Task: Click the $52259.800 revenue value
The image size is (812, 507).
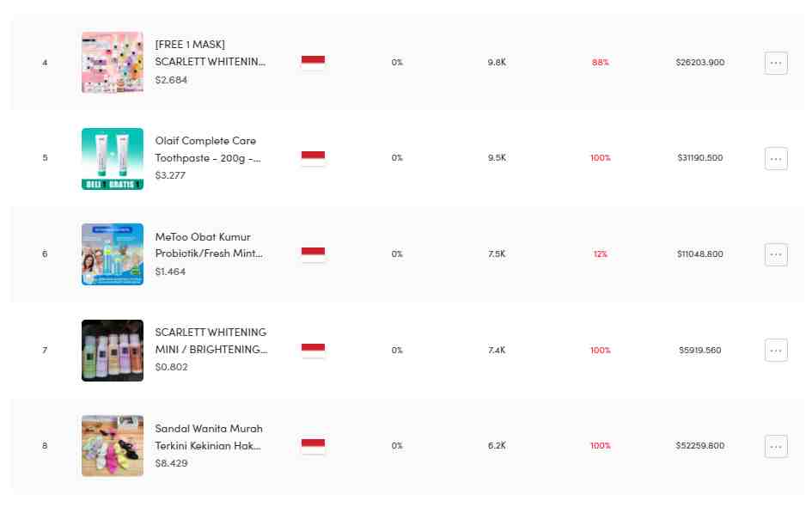Action: click(699, 445)
